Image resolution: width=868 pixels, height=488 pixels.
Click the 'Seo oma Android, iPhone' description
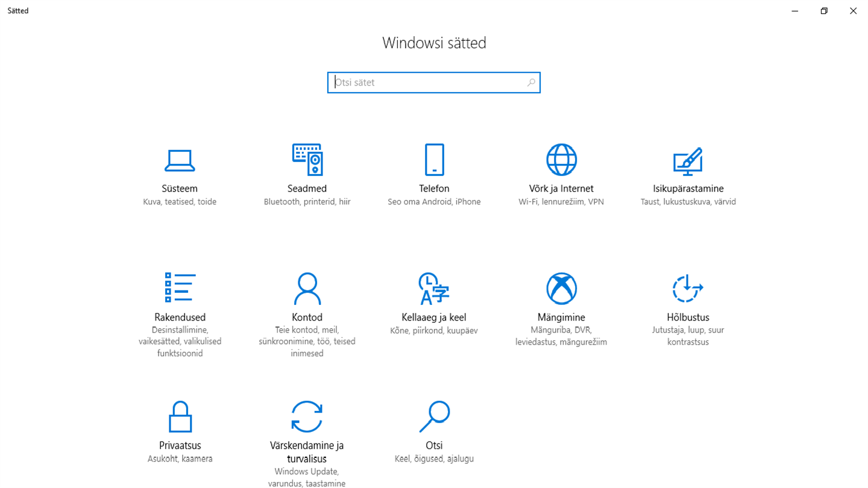(434, 202)
